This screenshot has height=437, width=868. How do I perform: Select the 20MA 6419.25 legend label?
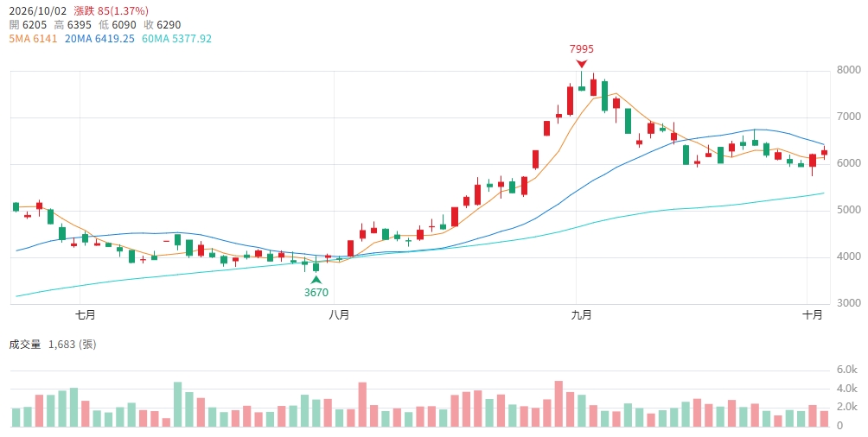99,39
